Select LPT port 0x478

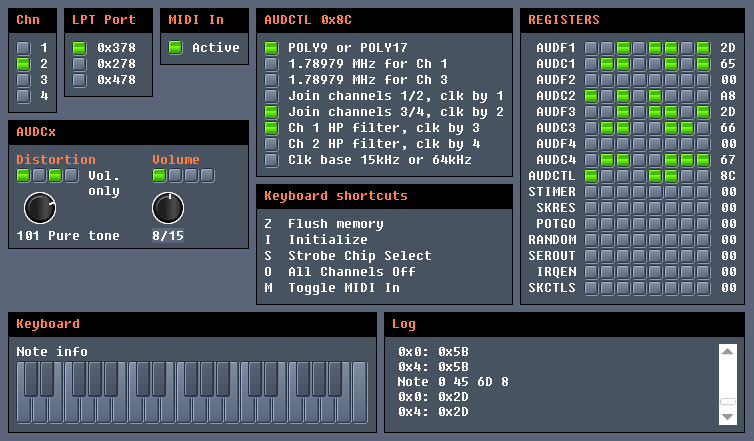click(80, 80)
